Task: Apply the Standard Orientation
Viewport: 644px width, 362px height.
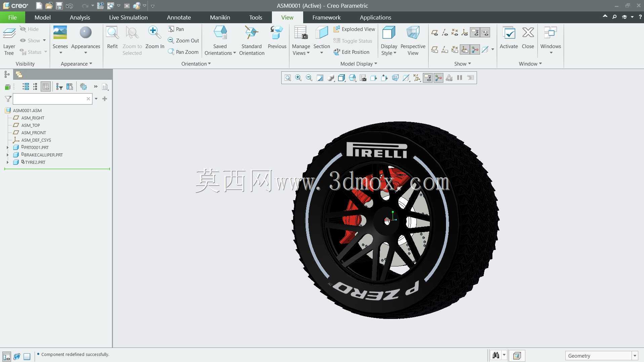Action: [252, 41]
